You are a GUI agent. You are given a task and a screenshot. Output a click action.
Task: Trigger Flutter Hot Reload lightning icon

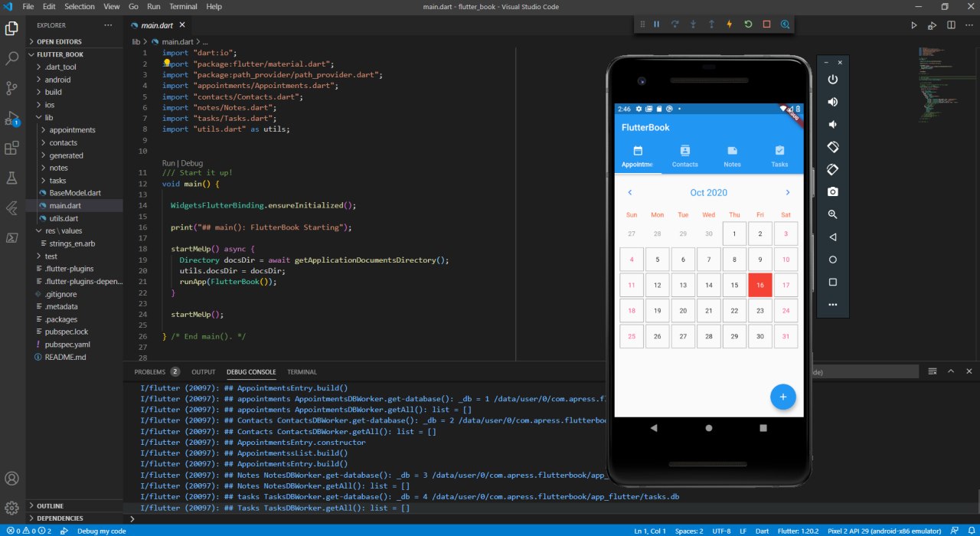coord(730,25)
